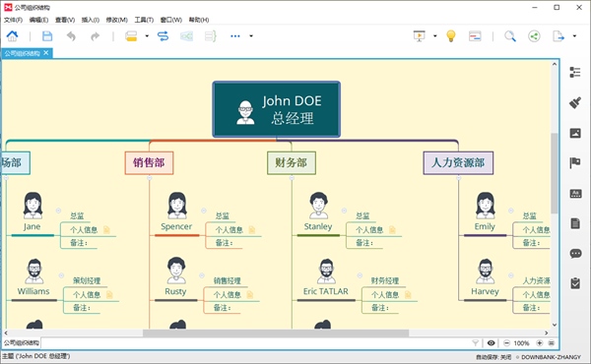Collapse Jane's subtopics circle
591x364 pixels.
tap(58, 211)
